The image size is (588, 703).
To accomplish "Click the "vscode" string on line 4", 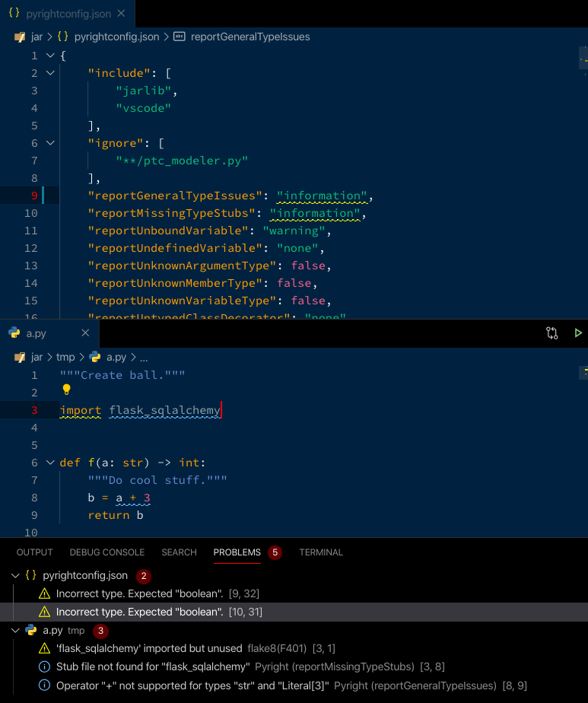I will (144, 108).
